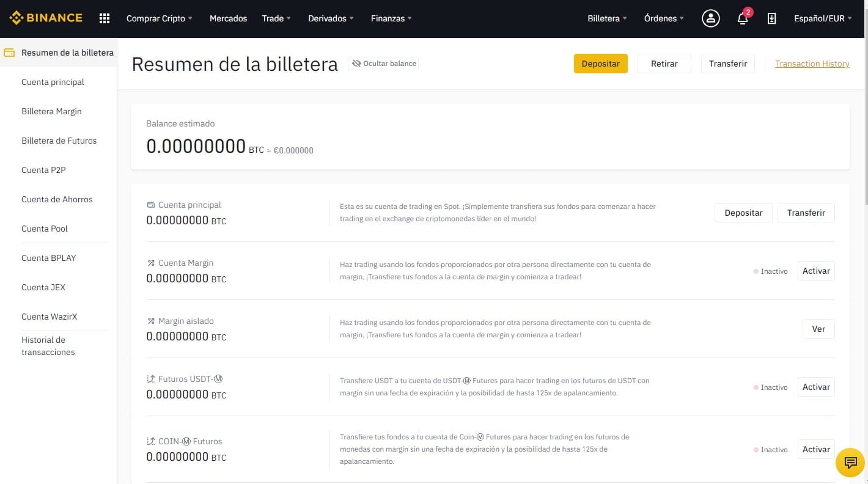This screenshot has width=868, height=484.
Task: Click the header Transferir button
Action: click(x=727, y=64)
